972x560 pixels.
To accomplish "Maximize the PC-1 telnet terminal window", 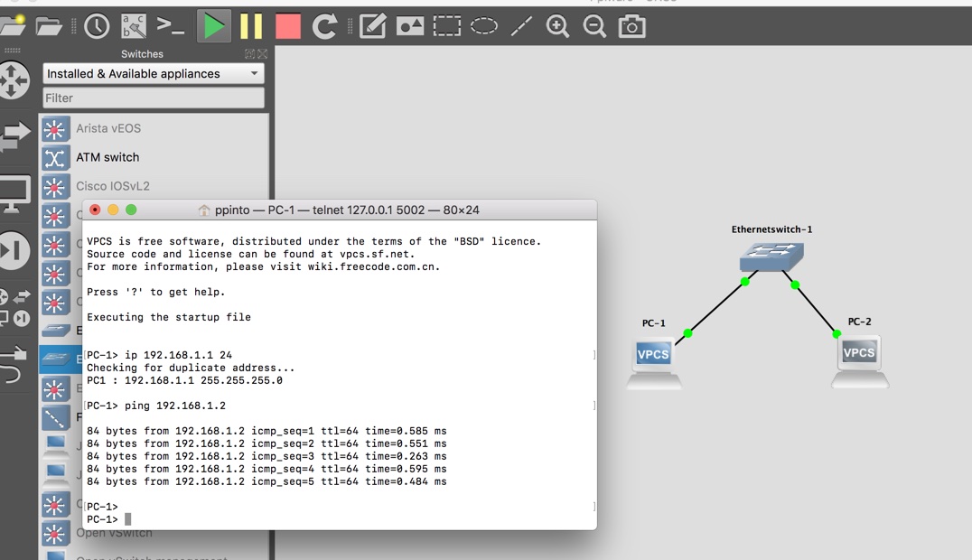I will [x=131, y=210].
